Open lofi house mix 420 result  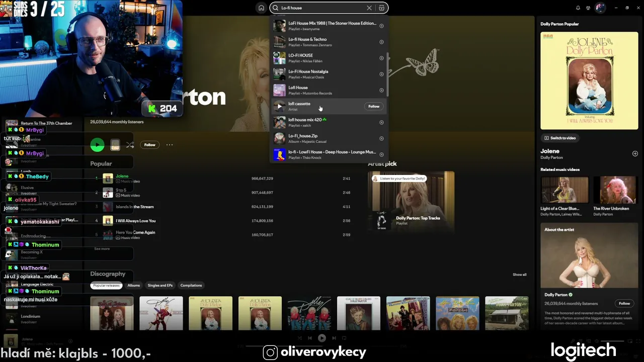click(329, 122)
